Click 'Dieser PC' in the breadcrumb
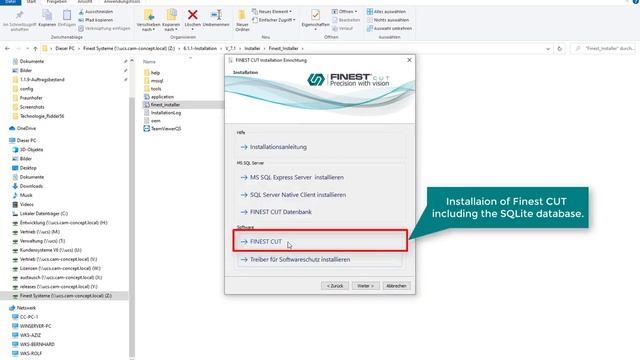Viewport: 640px width, 360px height. [65, 49]
